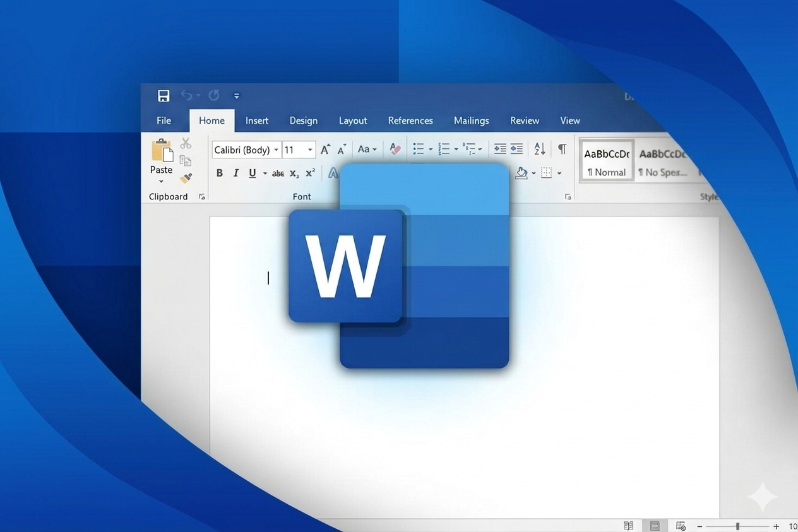This screenshot has width=798, height=532.
Task: Click the zoom slider handle
Action: pyautogui.click(x=737, y=526)
